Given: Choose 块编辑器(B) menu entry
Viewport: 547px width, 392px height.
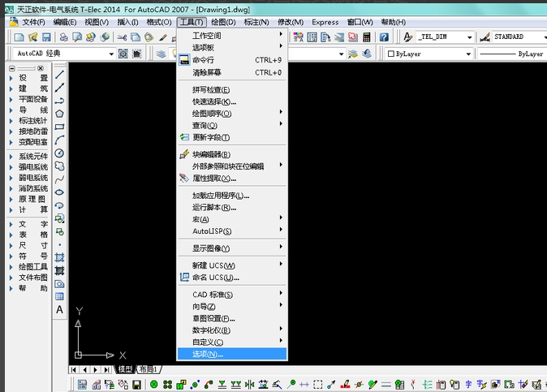Looking at the screenshot, I should click(232, 154).
